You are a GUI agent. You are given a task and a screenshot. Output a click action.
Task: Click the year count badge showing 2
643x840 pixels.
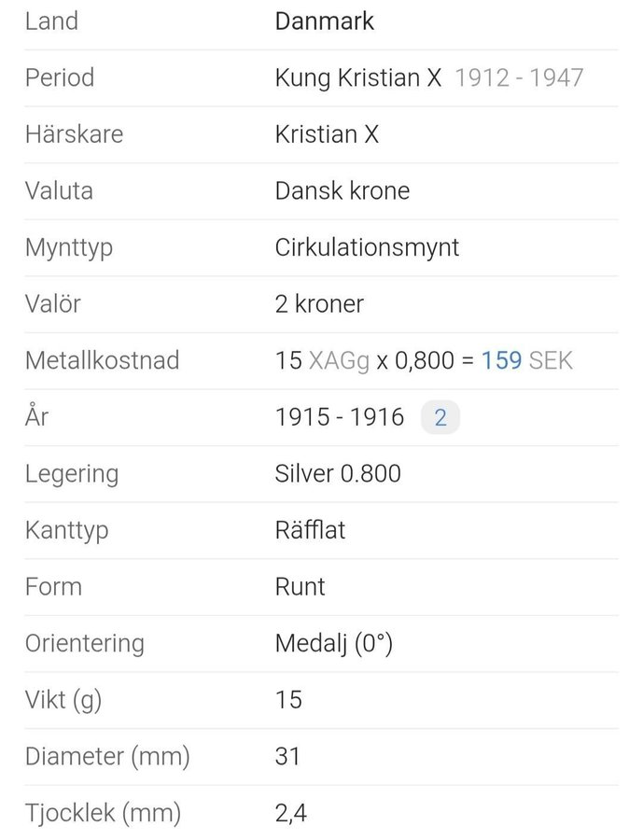pos(440,417)
